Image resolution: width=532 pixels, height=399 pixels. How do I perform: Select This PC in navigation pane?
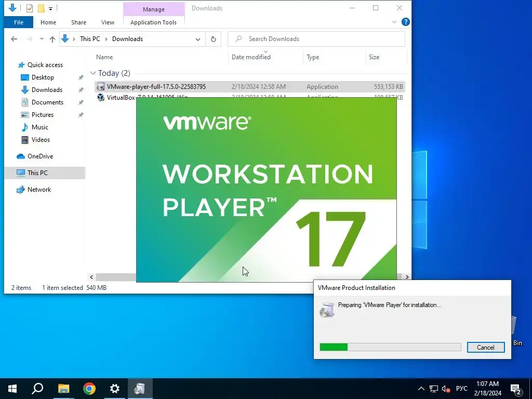pyautogui.click(x=45, y=173)
